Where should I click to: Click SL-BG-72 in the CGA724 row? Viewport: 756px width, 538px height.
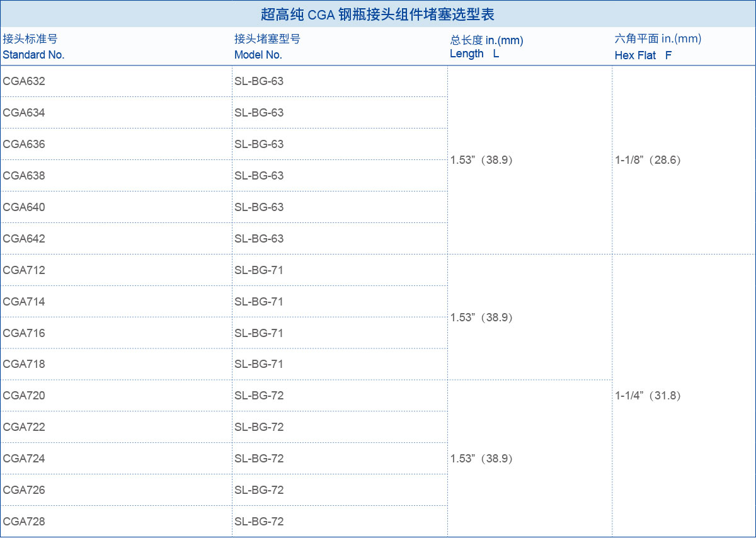pos(259,459)
